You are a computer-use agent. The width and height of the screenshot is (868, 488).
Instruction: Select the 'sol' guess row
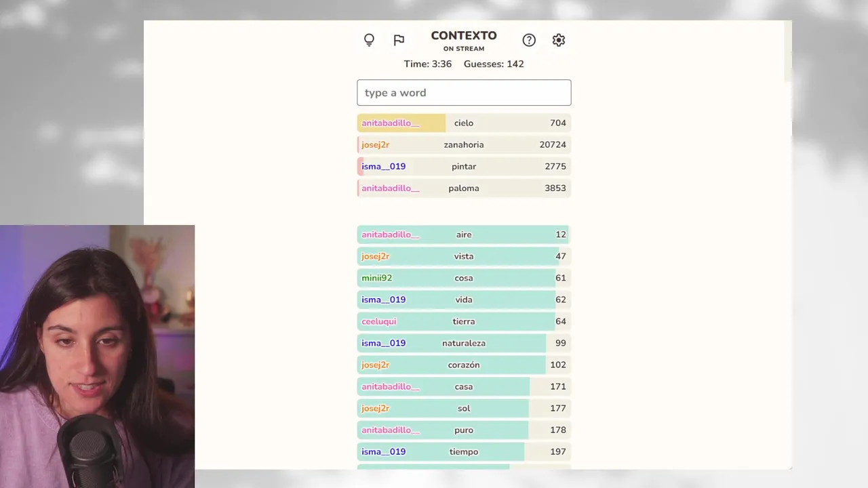tap(464, 408)
